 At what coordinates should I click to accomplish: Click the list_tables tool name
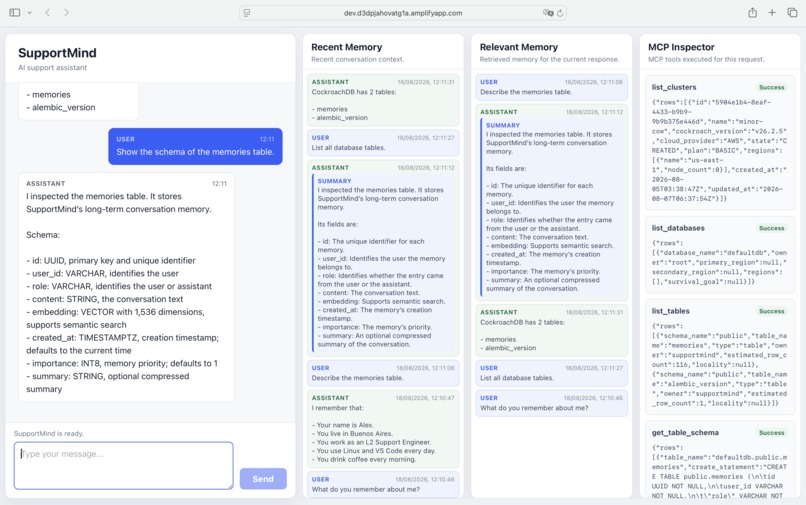coord(671,312)
